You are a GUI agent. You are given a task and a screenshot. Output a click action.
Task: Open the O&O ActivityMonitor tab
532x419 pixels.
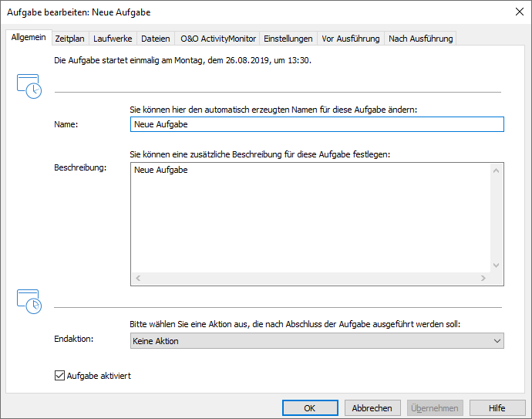[218, 39]
